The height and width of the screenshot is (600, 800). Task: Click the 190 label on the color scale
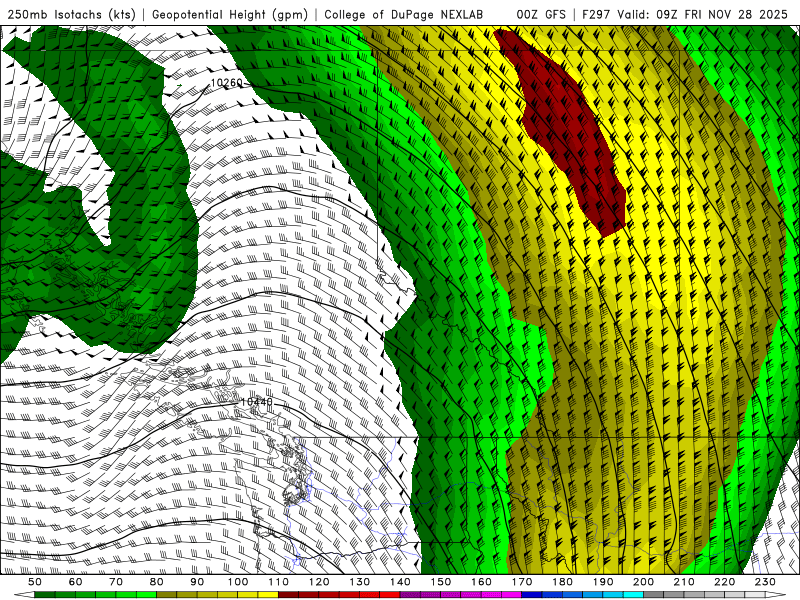coord(603,582)
